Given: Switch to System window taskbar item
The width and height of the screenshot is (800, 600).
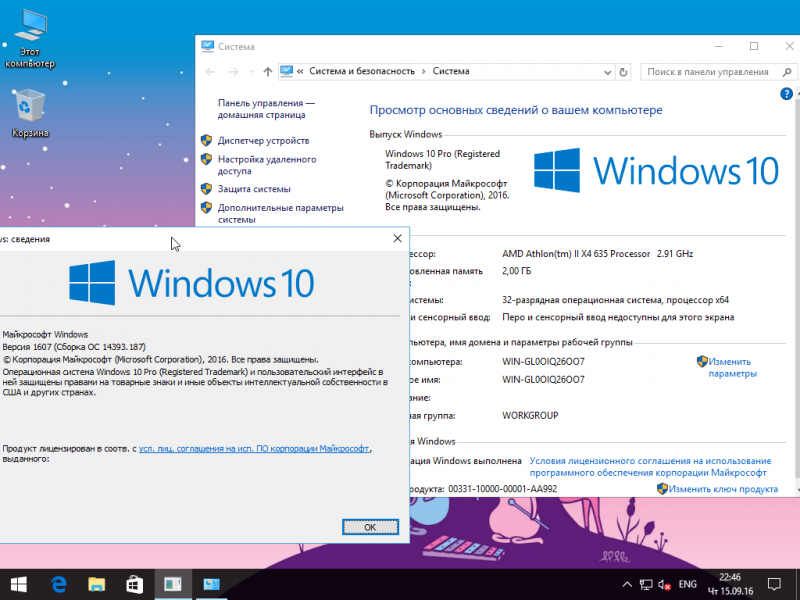Looking at the screenshot, I should [x=211, y=585].
